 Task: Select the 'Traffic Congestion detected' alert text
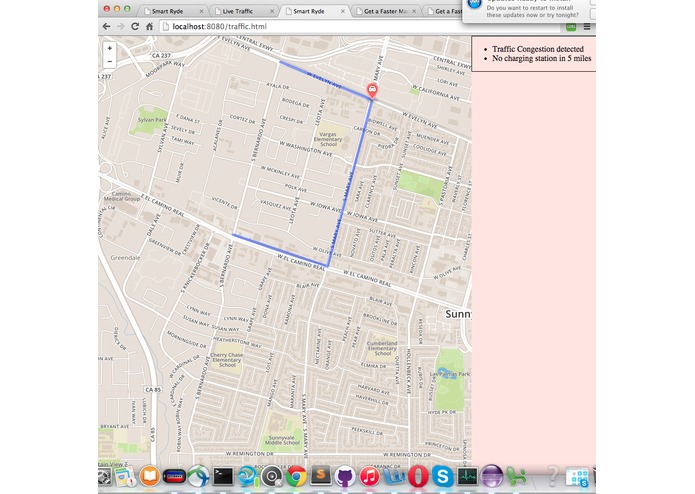click(x=538, y=49)
